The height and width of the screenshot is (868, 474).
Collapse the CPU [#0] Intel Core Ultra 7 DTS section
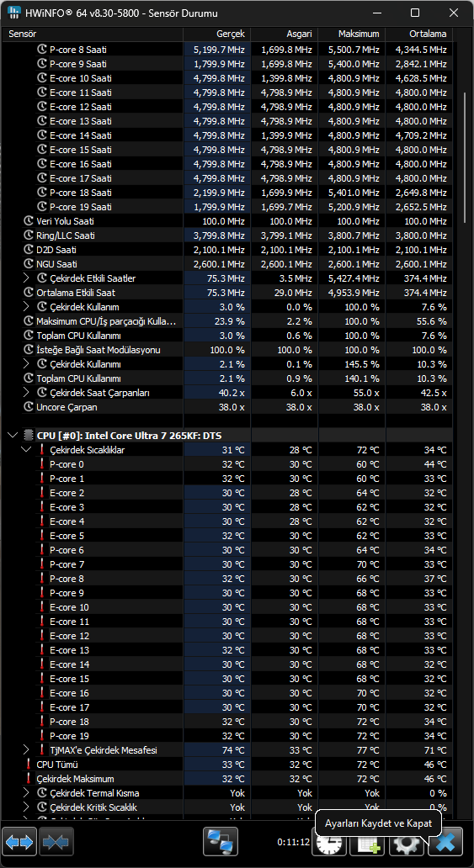coord(13,436)
